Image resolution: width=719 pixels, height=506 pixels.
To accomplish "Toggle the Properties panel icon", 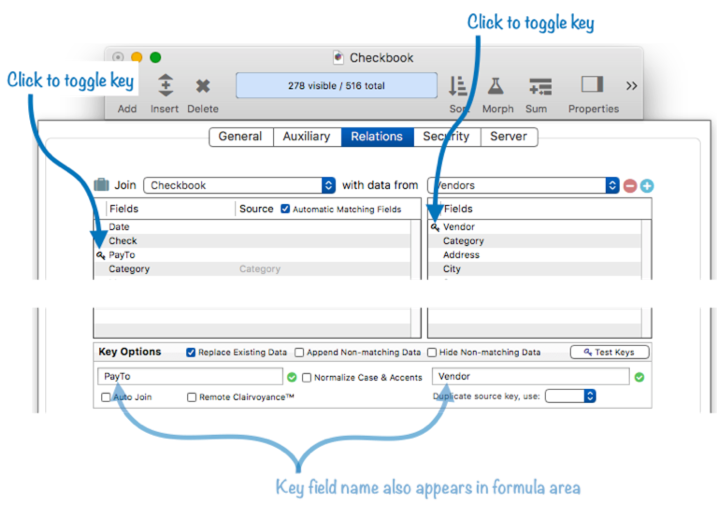I will coord(592,84).
